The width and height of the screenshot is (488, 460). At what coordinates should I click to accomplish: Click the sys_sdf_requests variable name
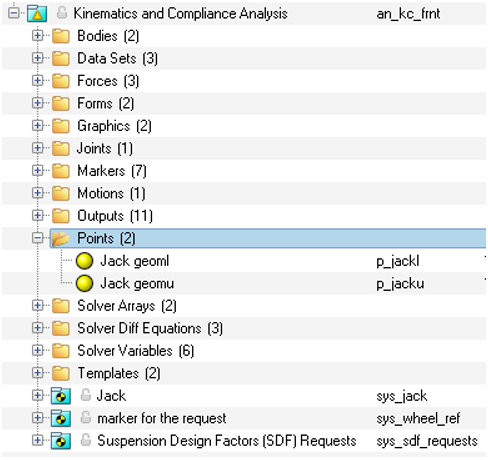coord(427,441)
